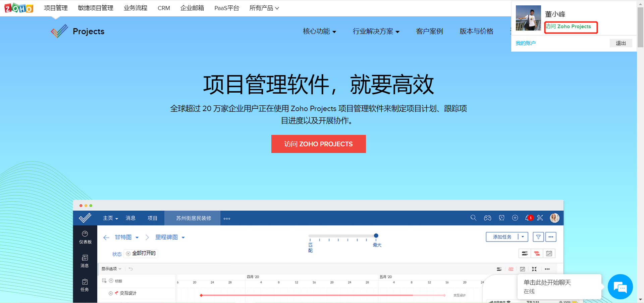Click the 退出 logout button
Image resolution: width=644 pixels, height=303 pixels.
(x=621, y=43)
